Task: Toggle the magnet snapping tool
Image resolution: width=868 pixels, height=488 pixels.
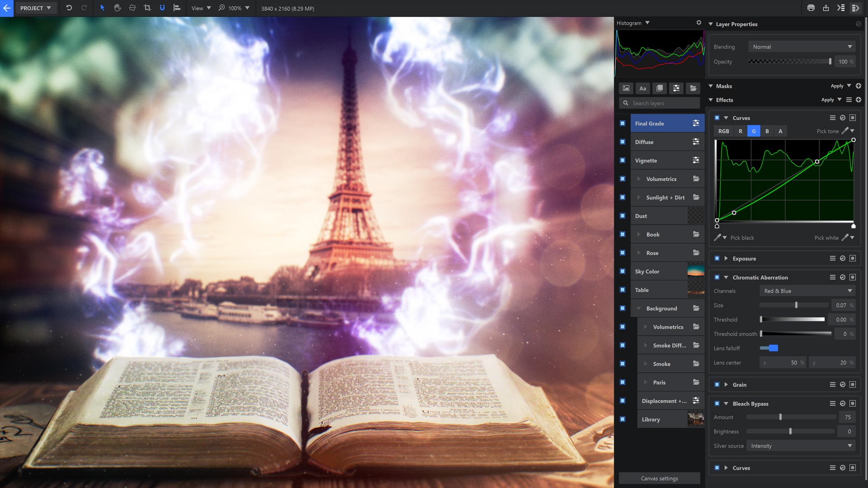Action: click(x=162, y=8)
